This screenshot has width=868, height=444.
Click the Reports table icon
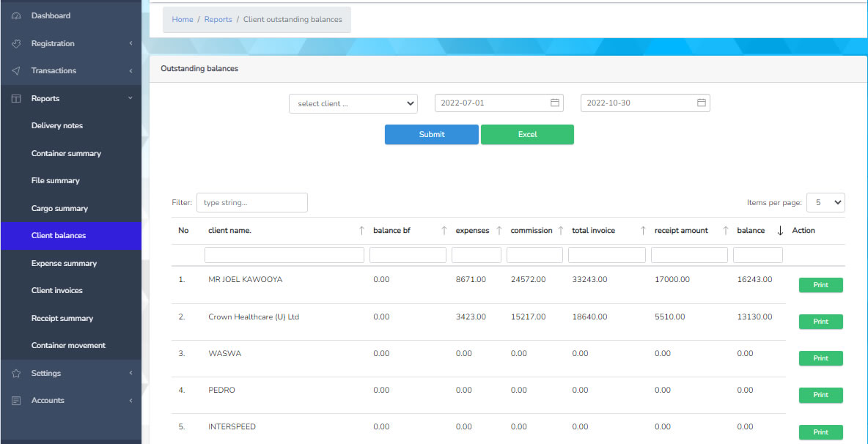tap(16, 98)
